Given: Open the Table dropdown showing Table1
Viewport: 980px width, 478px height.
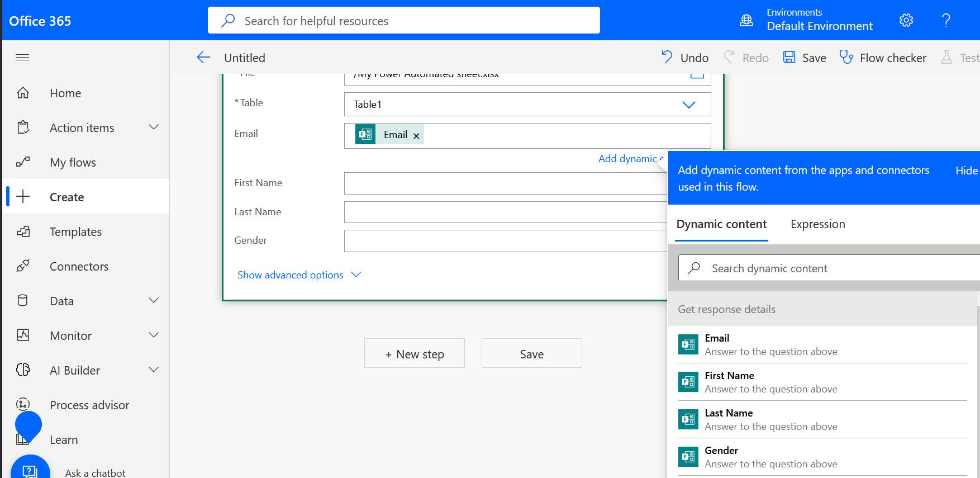Looking at the screenshot, I should tap(527, 105).
